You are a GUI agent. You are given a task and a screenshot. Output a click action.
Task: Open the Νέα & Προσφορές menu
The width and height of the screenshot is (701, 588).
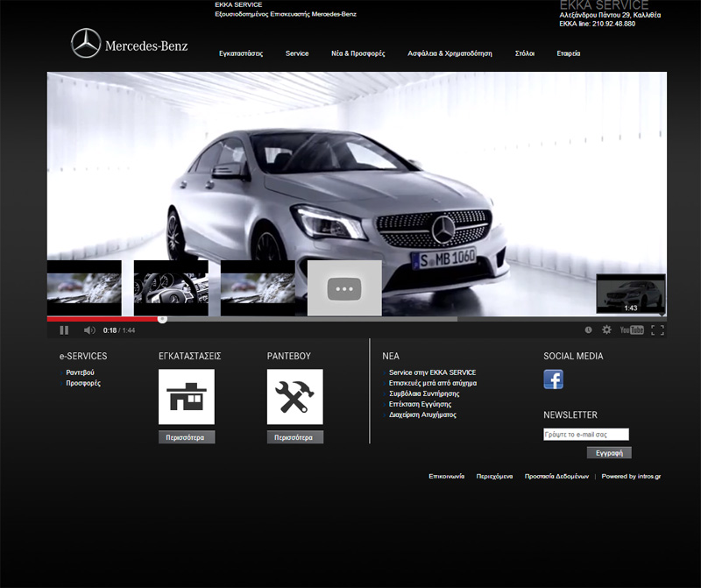(x=358, y=53)
